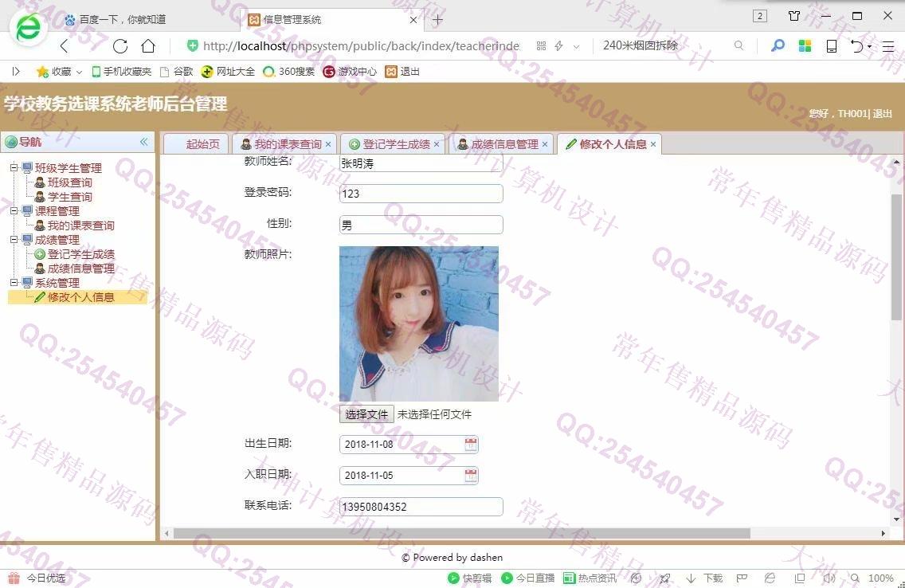Go back to the previous page
Screen dimensions: 905x588
(x=64, y=46)
